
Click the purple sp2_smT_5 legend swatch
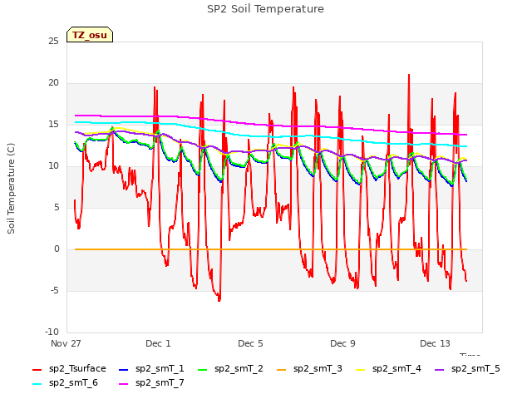[440, 369]
